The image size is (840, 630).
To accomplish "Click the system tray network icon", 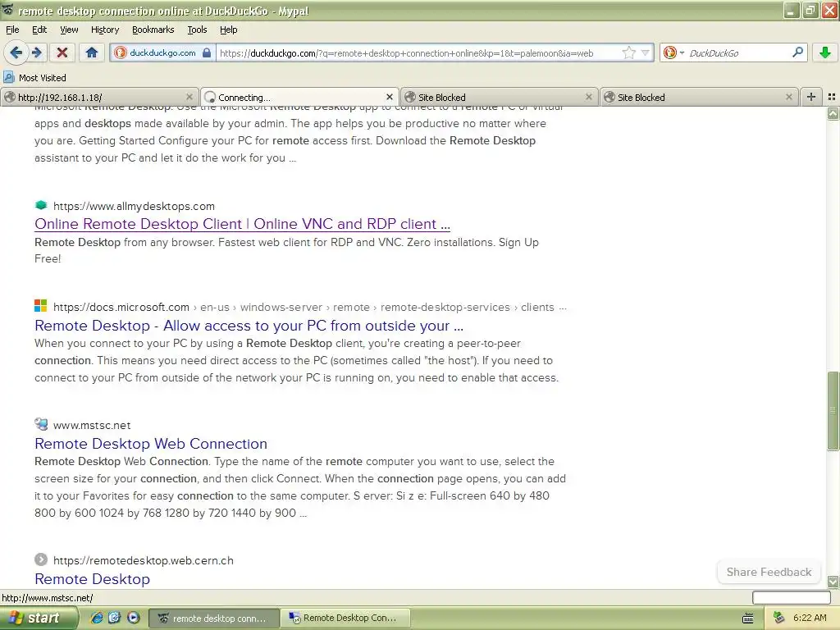I will (779, 618).
